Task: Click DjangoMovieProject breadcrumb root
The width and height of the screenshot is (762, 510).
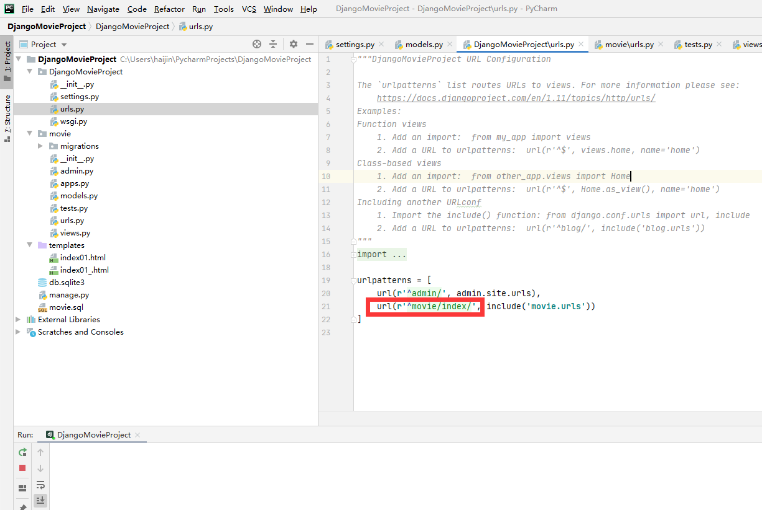Action: 46,26
